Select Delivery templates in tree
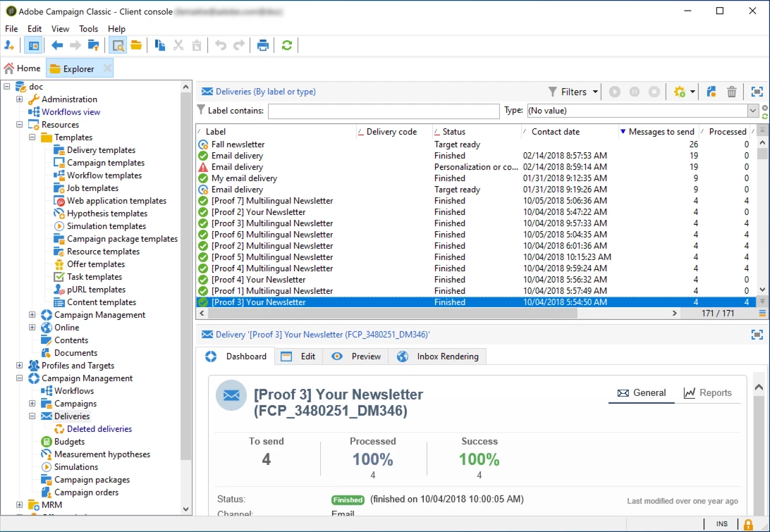The height and width of the screenshot is (532, 770). point(101,150)
